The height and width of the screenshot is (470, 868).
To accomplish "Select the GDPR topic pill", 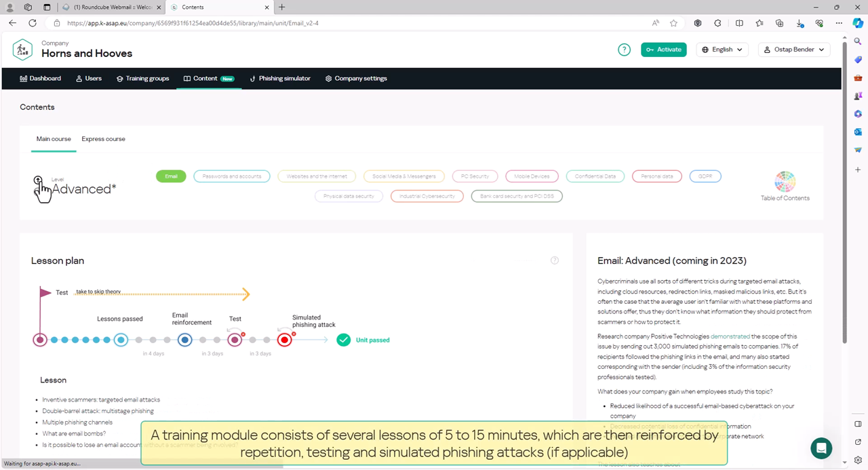I will [705, 176].
